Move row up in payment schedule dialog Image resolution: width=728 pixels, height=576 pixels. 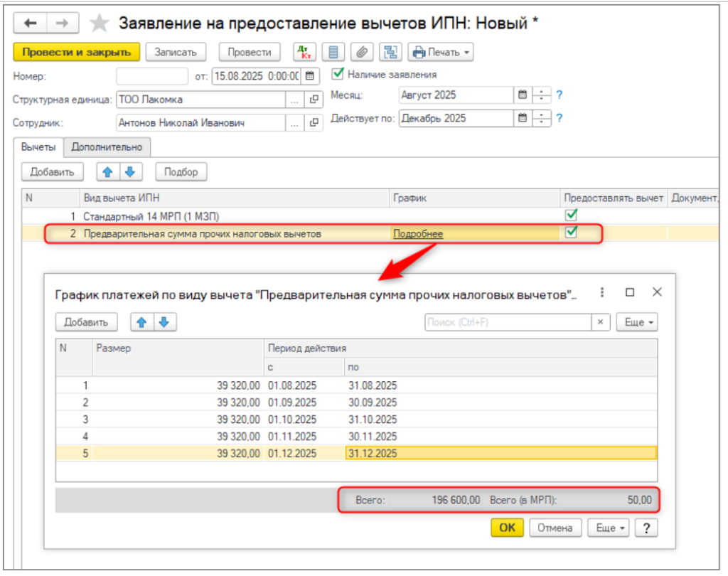(x=141, y=322)
